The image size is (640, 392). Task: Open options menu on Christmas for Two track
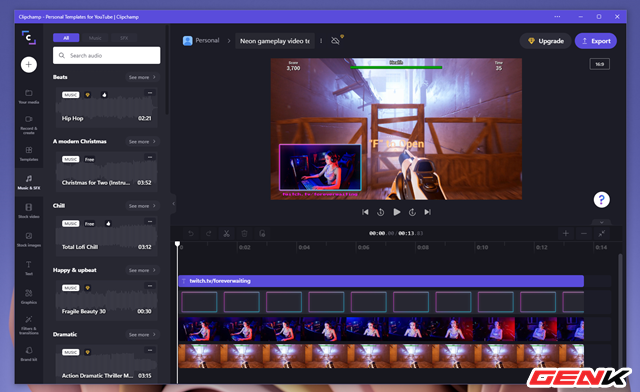[150, 157]
